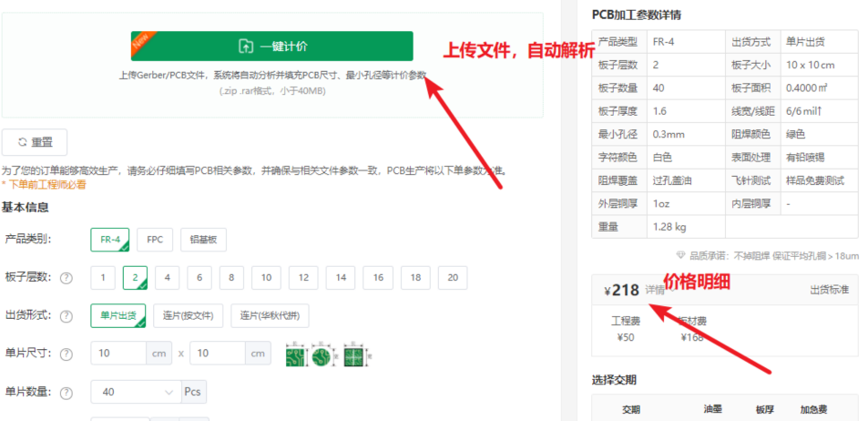Screen dimensions: 868x421
Task: Click help icon next to 单片数量
Action: point(66,393)
